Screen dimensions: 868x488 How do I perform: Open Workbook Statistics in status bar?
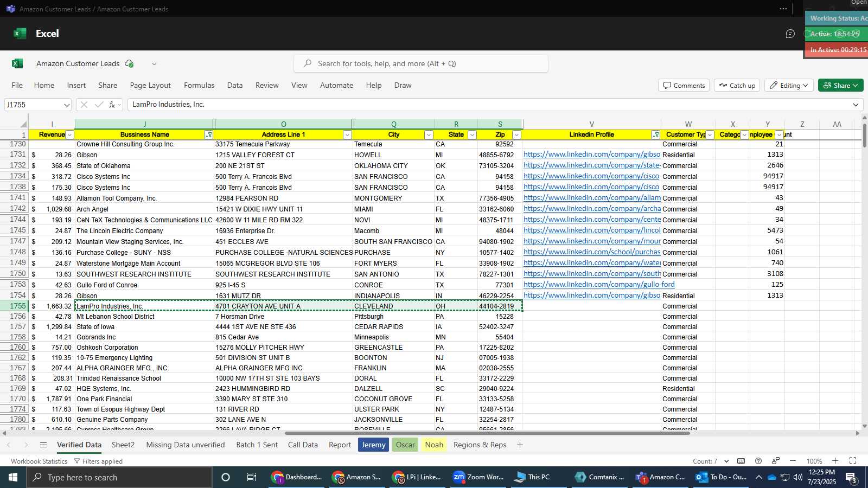point(39,461)
